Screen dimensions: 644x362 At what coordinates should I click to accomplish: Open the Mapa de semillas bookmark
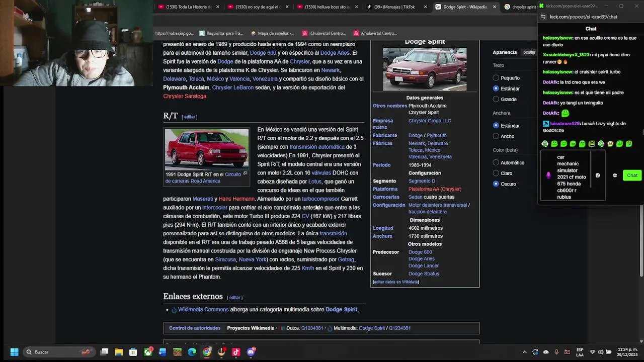pos(273,33)
